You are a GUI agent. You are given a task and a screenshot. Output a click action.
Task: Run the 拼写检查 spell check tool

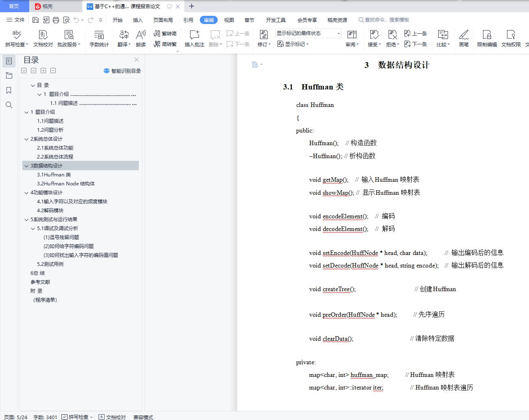(x=17, y=39)
